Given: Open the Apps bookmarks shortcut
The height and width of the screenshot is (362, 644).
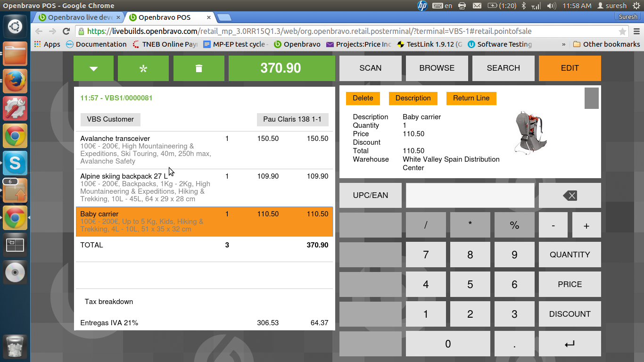Looking at the screenshot, I should 48,44.
